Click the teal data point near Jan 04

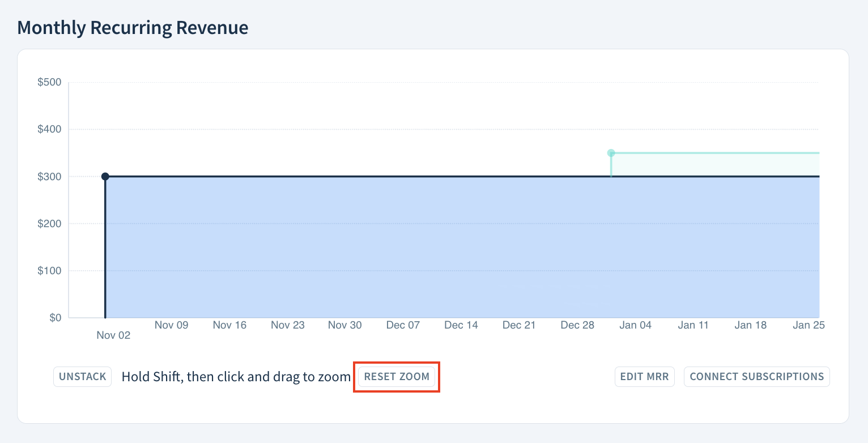[611, 152]
